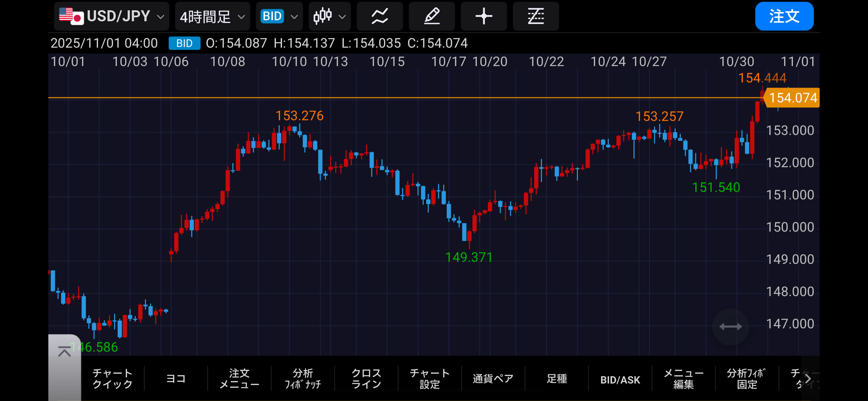Image resolution: width=868 pixels, height=401 pixels.
Task: Open the 4時間足 timeframe dropdown
Action: (212, 16)
